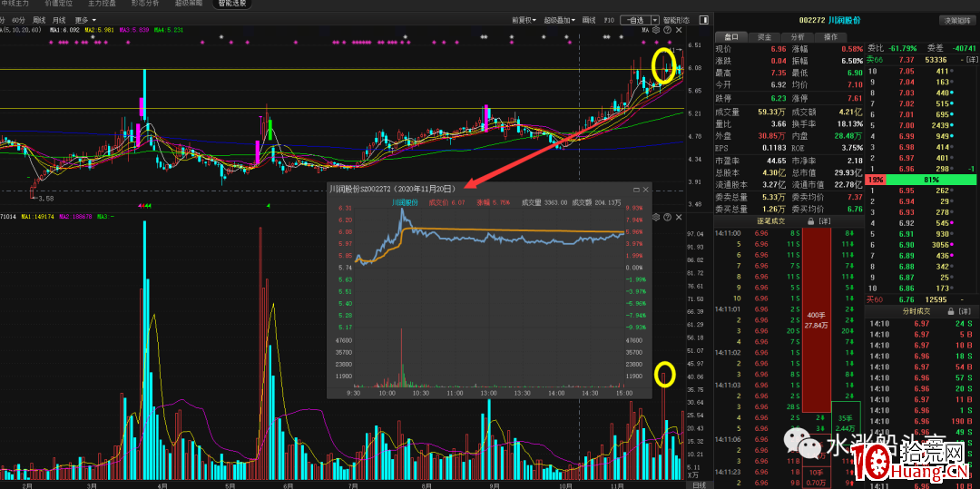Image resolution: width=980 pixels, height=489 pixels.
Task: Toggle side panel layout icon
Action: pos(703,20)
